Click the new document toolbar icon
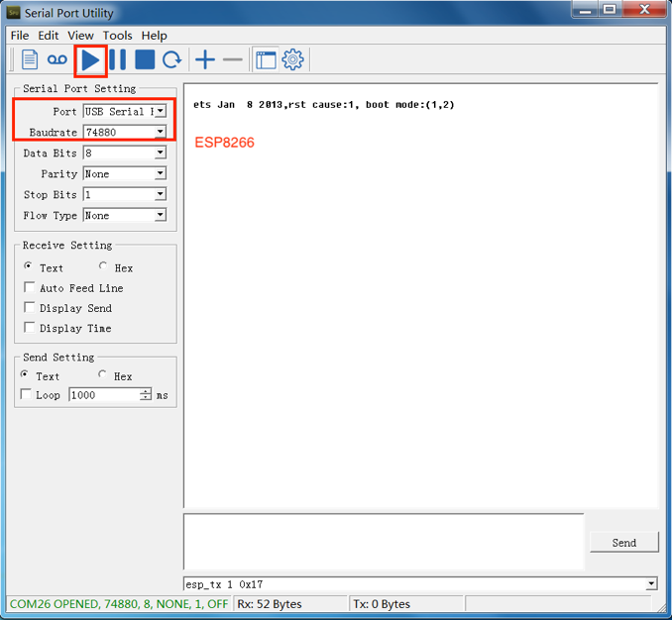 tap(30, 60)
